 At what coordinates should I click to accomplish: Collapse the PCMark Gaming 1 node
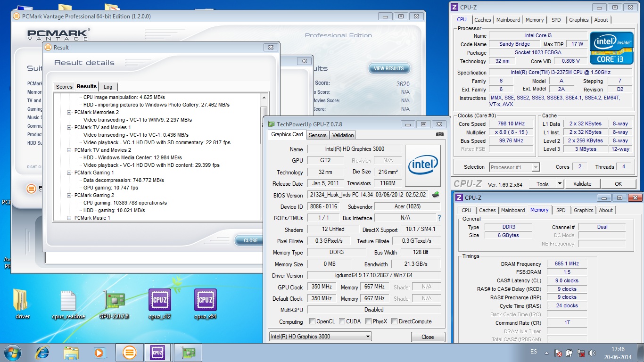pyautogui.click(x=69, y=173)
